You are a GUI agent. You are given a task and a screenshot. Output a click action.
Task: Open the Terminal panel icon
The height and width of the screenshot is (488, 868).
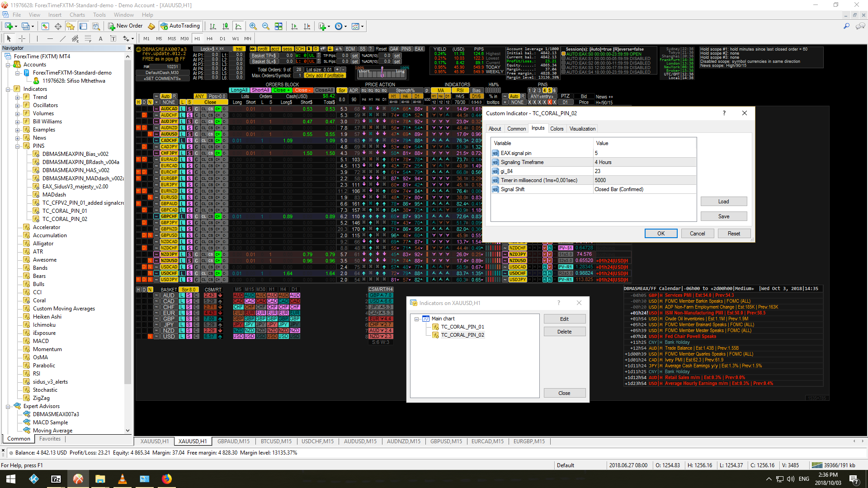coord(83,26)
